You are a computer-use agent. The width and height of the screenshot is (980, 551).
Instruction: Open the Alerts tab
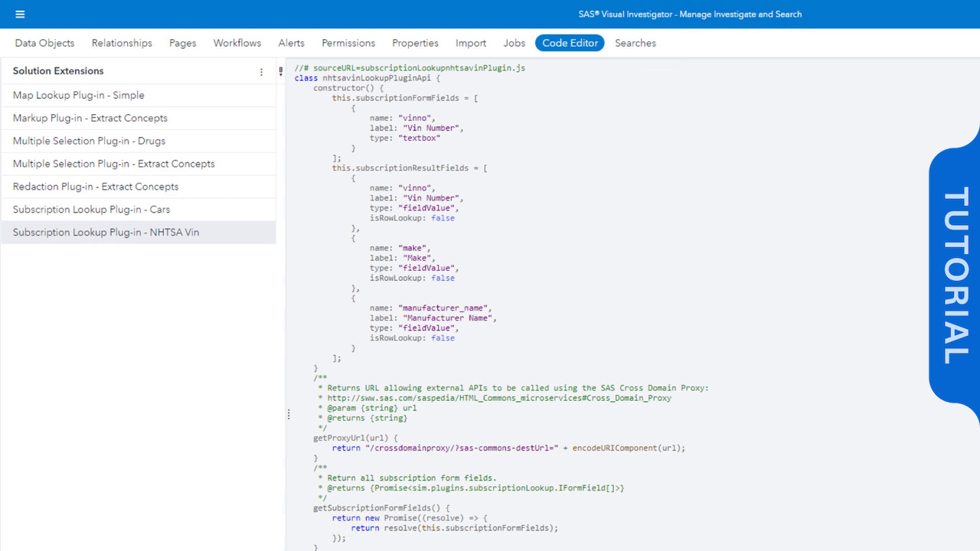pos(291,43)
